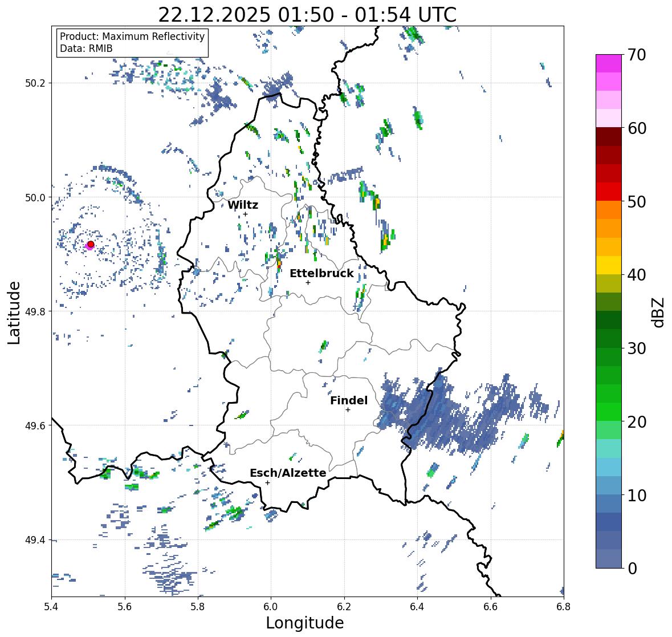Click the 0 dBZ colorbar tick label
This screenshot has width=672, height=637.
coord(632,569)
